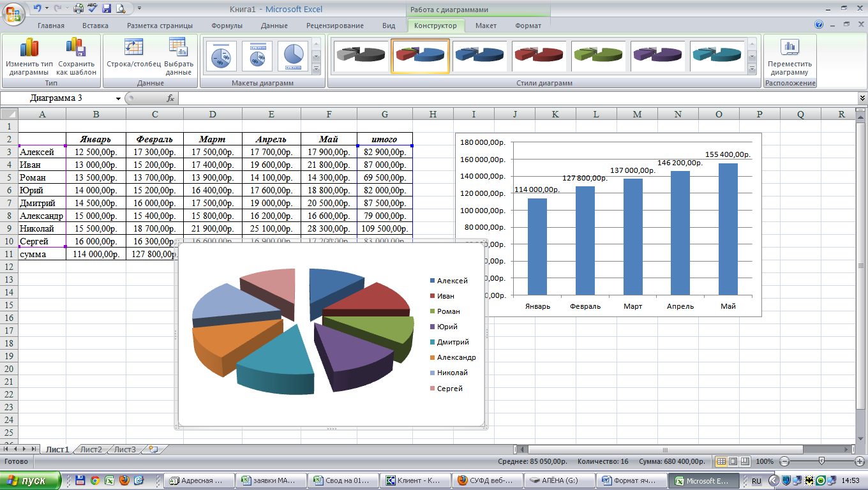The height and width of the screenshot is (490, 868).
Task: Open taskbar item Формат яч...
Action: coord(631,481)
